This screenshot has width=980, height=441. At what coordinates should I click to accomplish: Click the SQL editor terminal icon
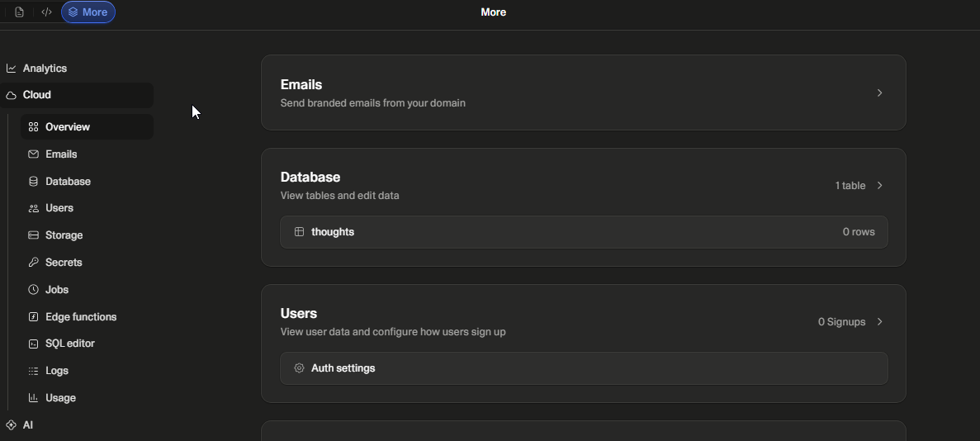click(34, 344)
